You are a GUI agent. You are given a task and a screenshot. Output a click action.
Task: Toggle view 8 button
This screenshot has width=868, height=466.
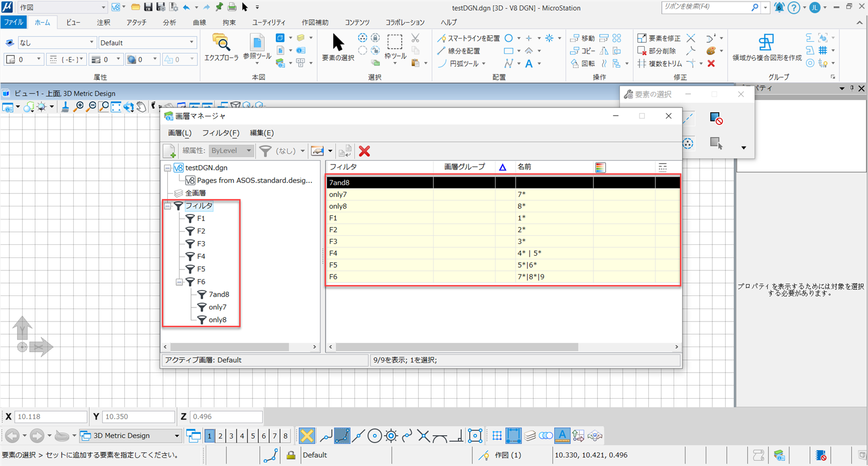(x=286, y=436)
